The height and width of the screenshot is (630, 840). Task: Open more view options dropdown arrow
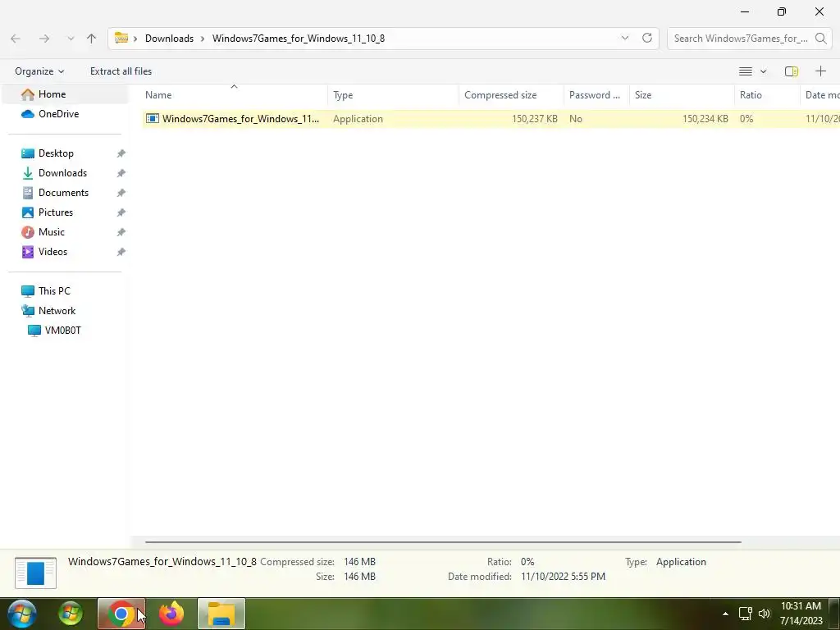764,71
